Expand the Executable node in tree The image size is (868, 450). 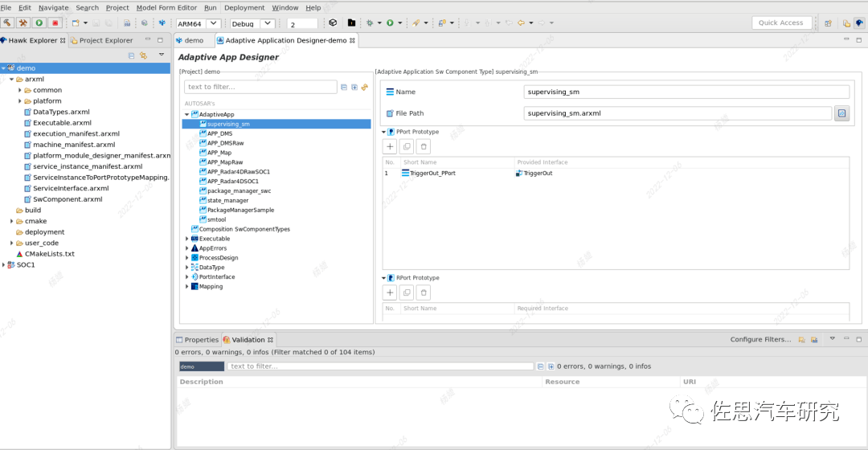tap(187, 239)
